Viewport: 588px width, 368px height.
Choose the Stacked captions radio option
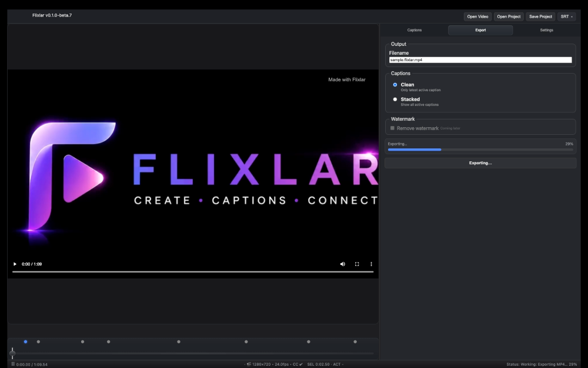point(395,100)
